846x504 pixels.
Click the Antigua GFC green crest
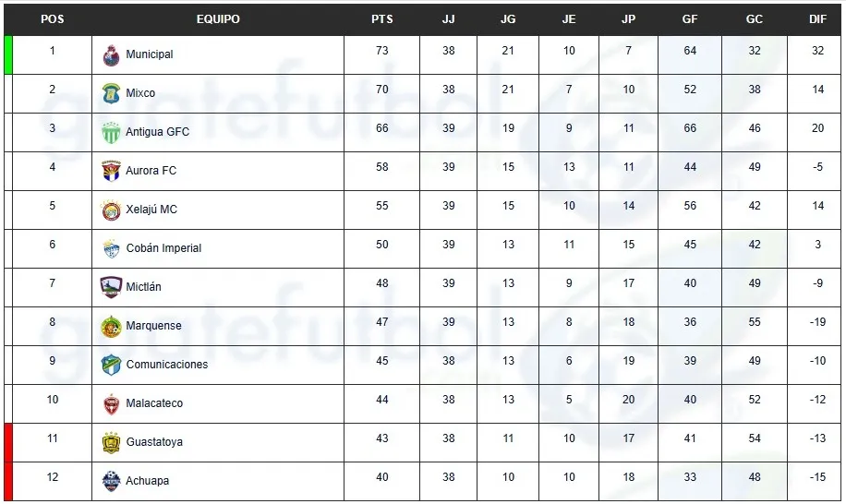point(111,133)
